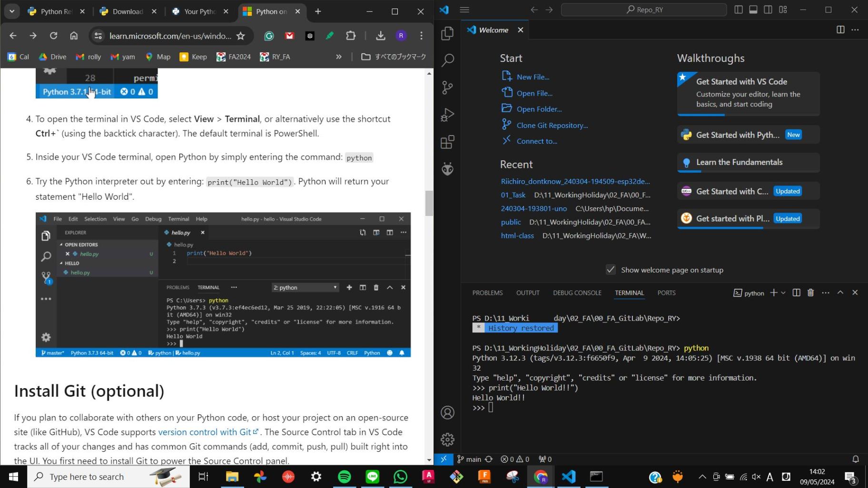Maximize terminal panel with up chevron
This screenshot has height=488, width=868.
(x=840, y=293)
